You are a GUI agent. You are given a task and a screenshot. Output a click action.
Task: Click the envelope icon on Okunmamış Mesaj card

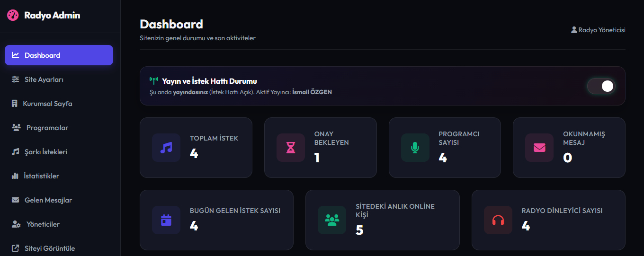[x=539, y=148]
